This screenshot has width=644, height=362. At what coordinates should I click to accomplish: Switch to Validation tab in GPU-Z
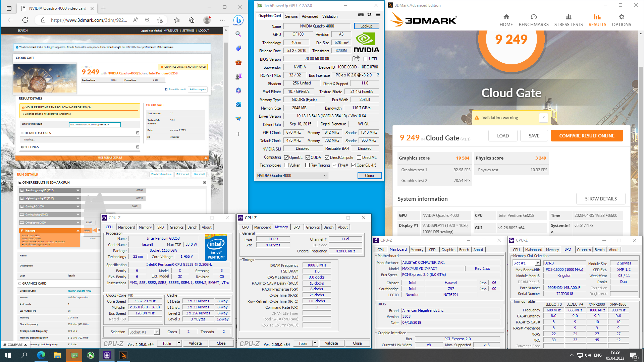click(x=330, y=16)
